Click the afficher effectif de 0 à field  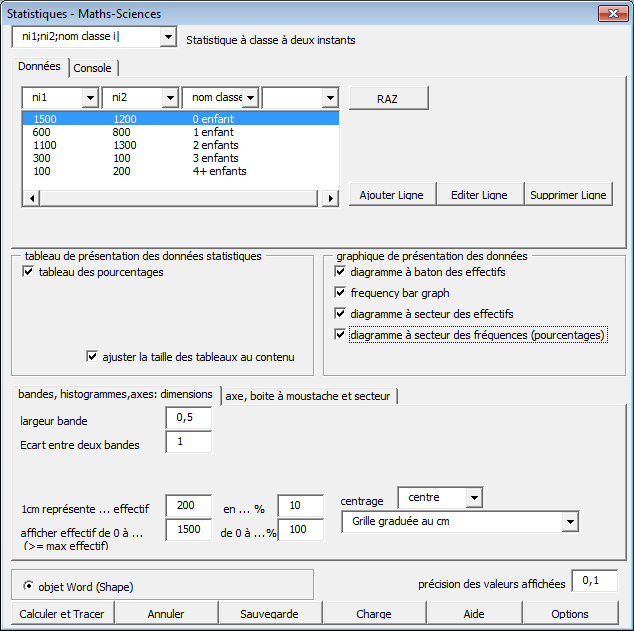click(x=189, y=530)
